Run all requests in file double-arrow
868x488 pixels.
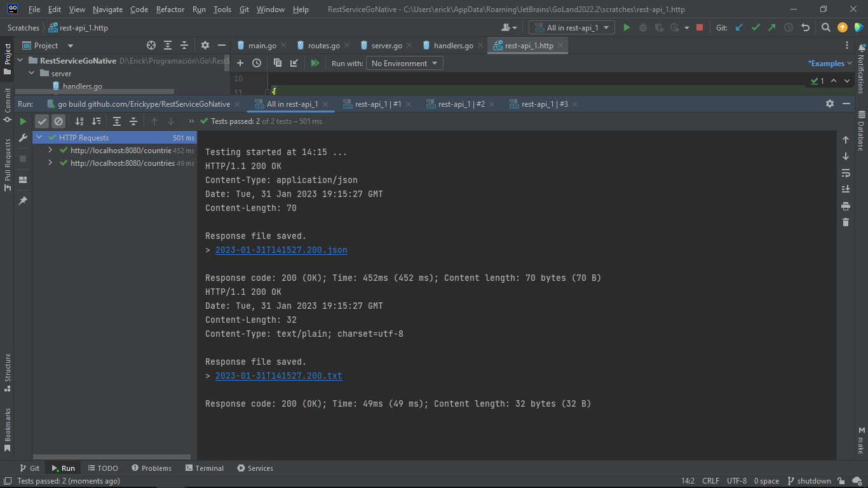tap(315, 63)
